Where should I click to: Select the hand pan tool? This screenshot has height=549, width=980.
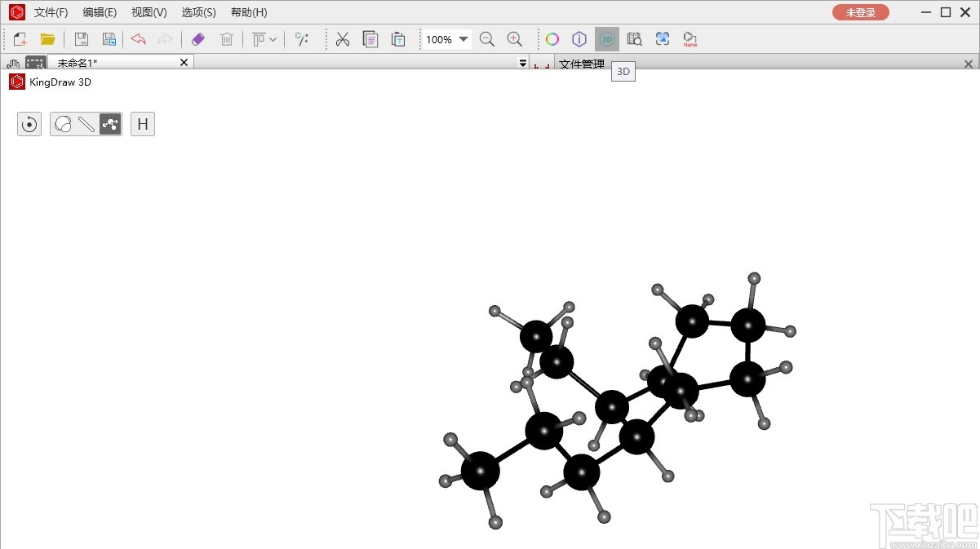pyautogui.click(x=13, y=64)
